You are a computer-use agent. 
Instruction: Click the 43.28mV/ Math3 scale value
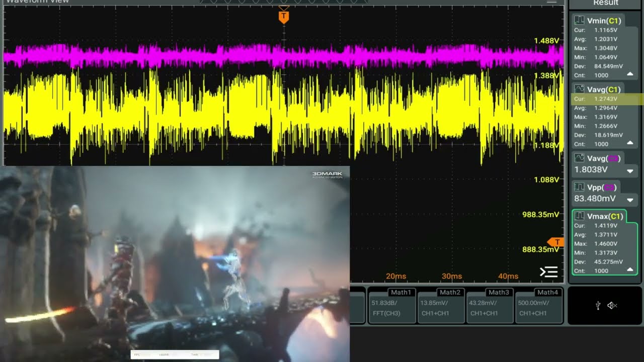click(482, 303)
